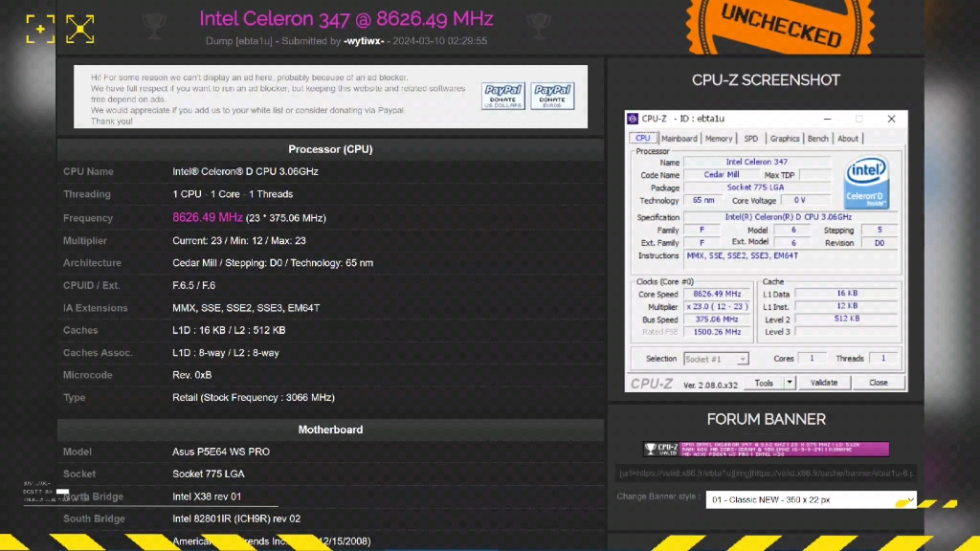Screen dimensions: 980x551
Task: Click the forum banner BBCode field
Action: point(767,473)
